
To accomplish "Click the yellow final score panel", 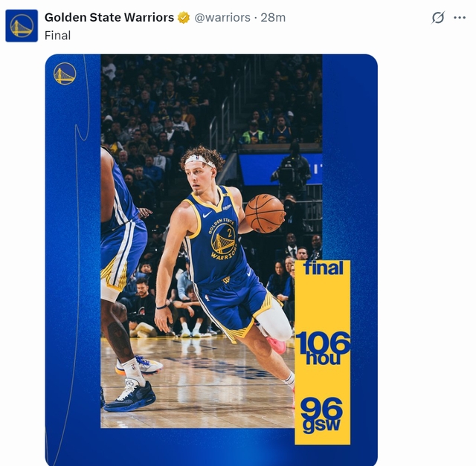I will [322, 352].
